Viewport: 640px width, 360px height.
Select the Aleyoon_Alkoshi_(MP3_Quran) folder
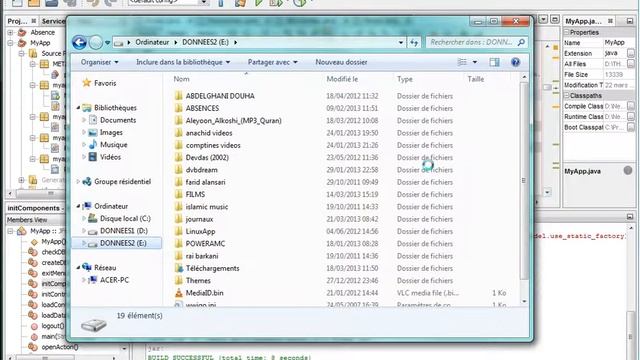coord(233,120)
